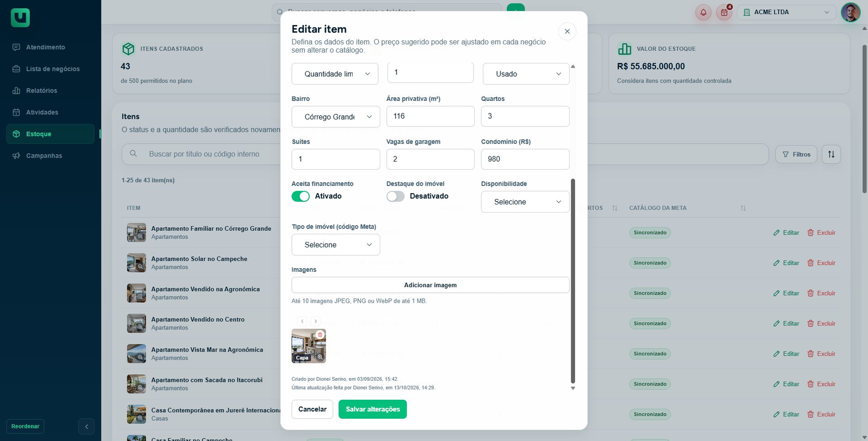Open Lista de negócios in the sidebar
Screen dimensions: 868x441
point(50,69)
